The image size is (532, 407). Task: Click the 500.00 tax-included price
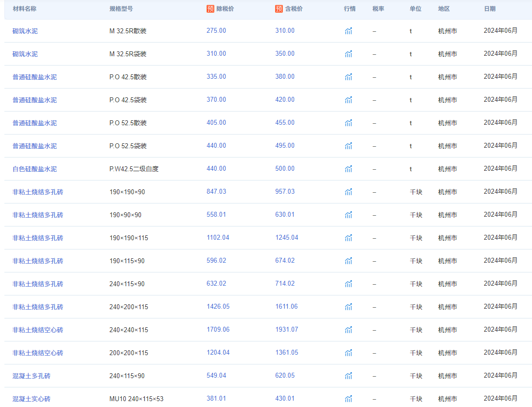tap(285, 169)
